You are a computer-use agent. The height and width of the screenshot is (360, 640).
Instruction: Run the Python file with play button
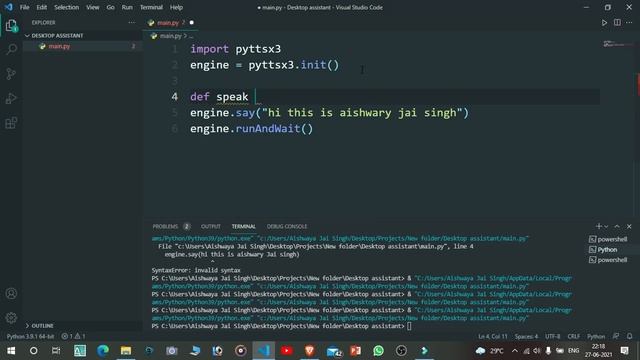coord(604,23)
